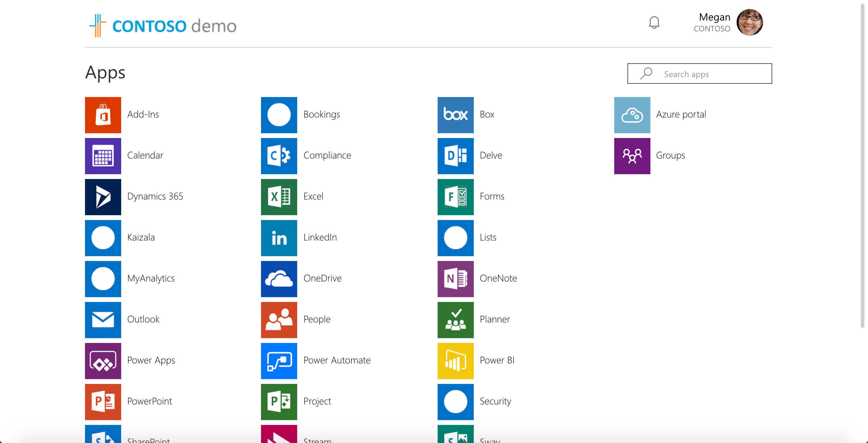The width and height of the screenshot is (868, 443).
Task: Open the Add-Ins store icon
Action: pyautogui.click(x=103, y=115)
